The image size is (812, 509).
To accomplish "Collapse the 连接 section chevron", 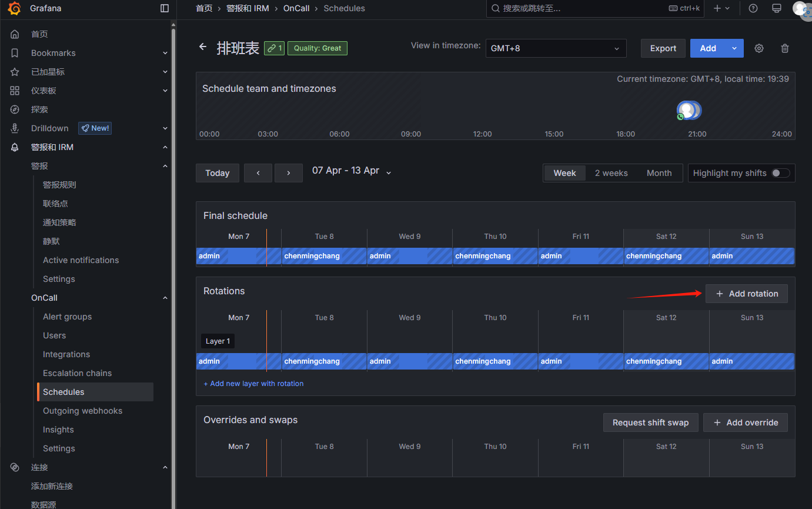I will click(x=165, y=467).
